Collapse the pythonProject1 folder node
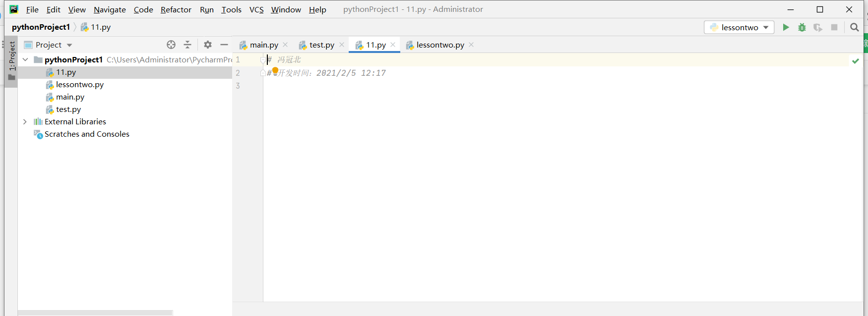The height and width of the screenshot is (316, 868). pos(25,59)
